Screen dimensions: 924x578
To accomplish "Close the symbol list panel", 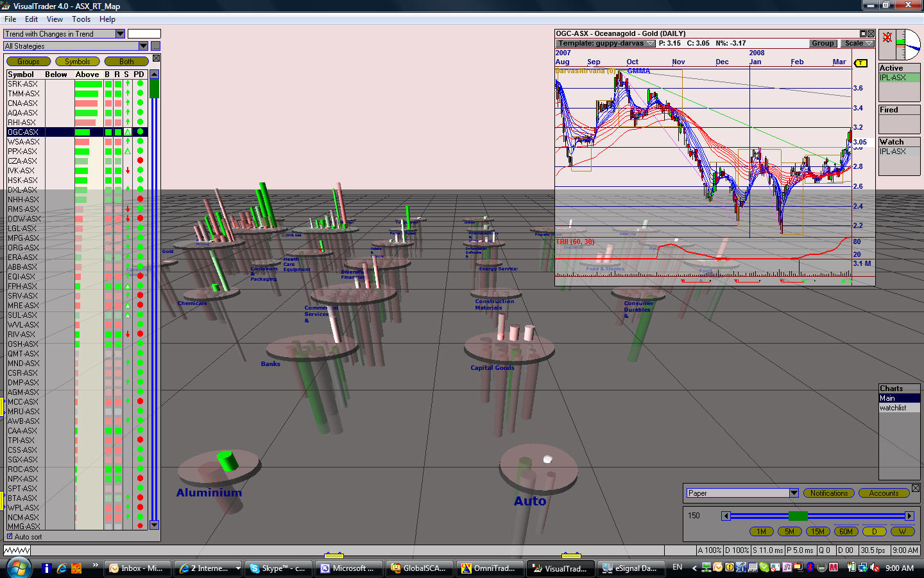I will click(x=156, y=58).
